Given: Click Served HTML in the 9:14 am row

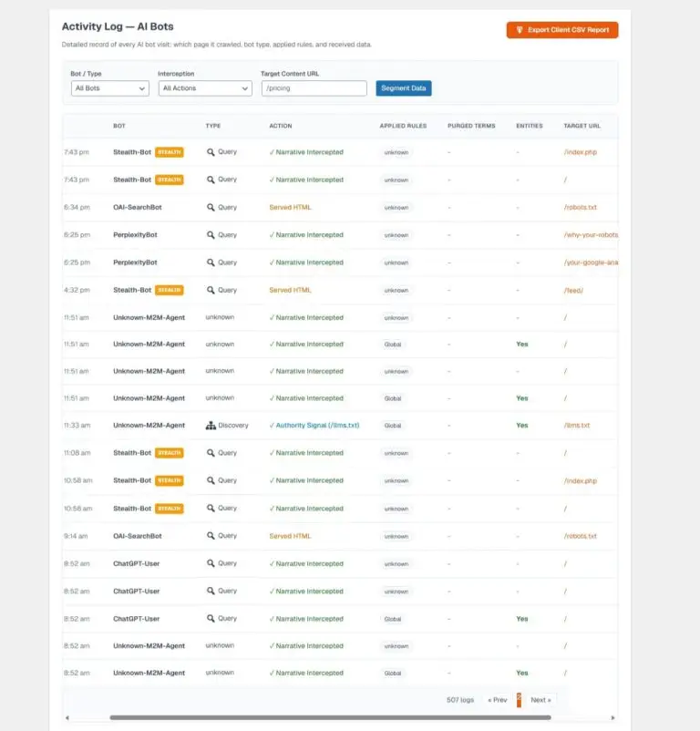Looking at the screenshot, I should tap(290, 536).
